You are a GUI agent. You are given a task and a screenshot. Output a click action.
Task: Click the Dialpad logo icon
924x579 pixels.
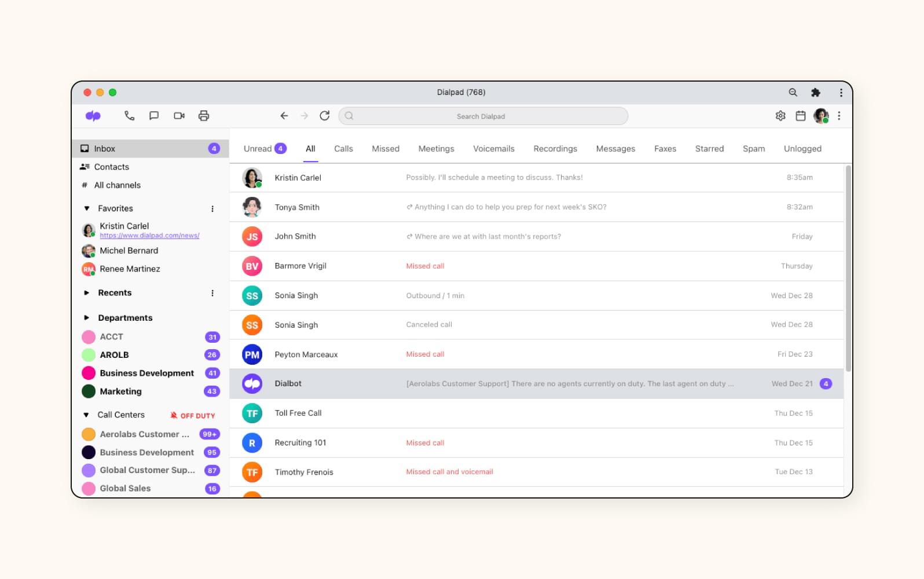point(93,116)
